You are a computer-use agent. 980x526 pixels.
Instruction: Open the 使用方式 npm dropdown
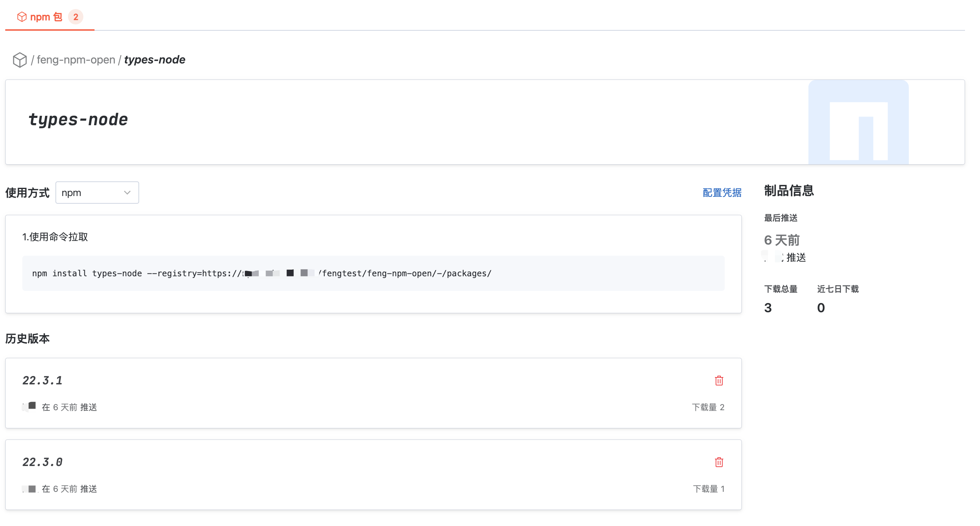[97, 193]
